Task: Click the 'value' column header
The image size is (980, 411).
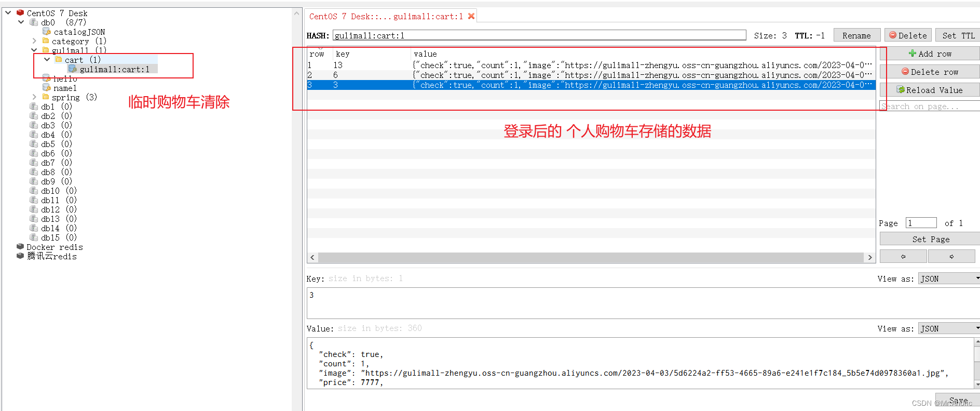Action: pyautogui.click(x=643, y=54)
